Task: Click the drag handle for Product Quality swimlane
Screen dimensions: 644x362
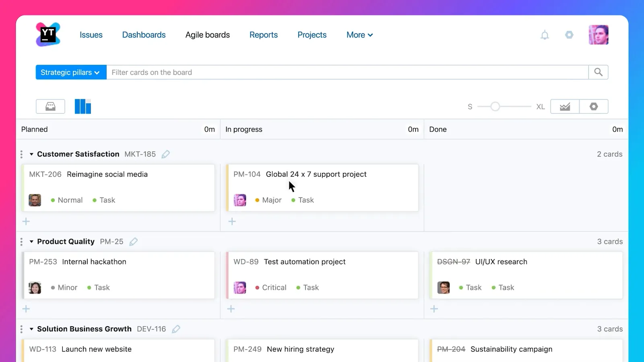Action: (x=21, y=242)
